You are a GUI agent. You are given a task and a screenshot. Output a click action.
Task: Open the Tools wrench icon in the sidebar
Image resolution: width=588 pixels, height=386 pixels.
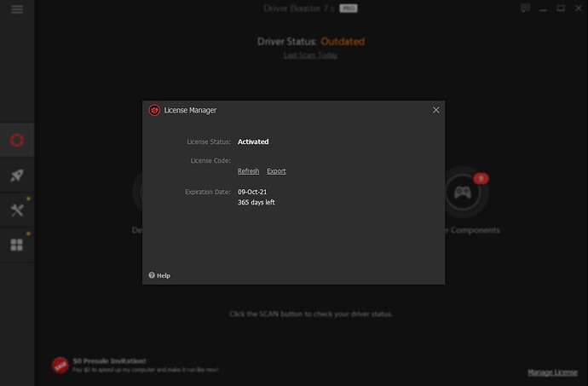point(17,210)
